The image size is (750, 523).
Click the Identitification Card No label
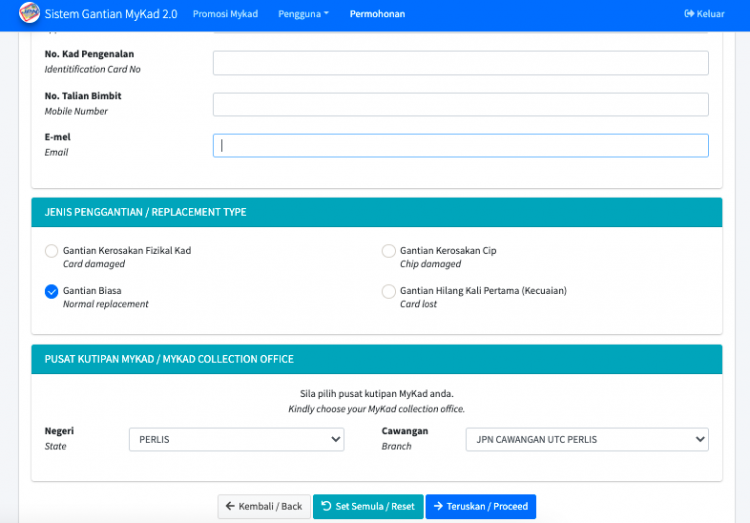pyautogui.click(x=92, y=69)
